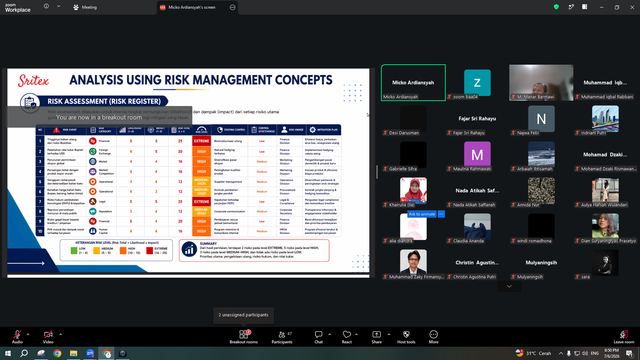Open the Audio options arrow
The height and width of the screenshot is (360, 640).
coord(28,334)
